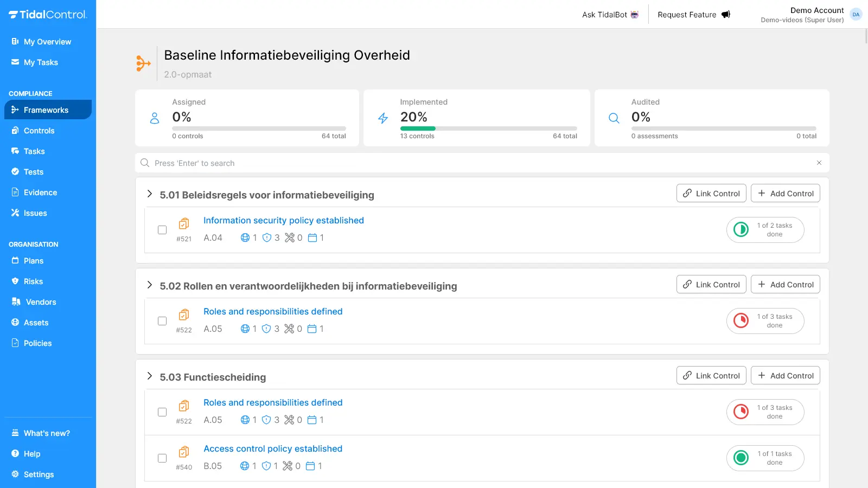Image resolution: width=868 pixels, height=488 pixels.
Task: Click the control icon above #540
Action: [184, 452]
